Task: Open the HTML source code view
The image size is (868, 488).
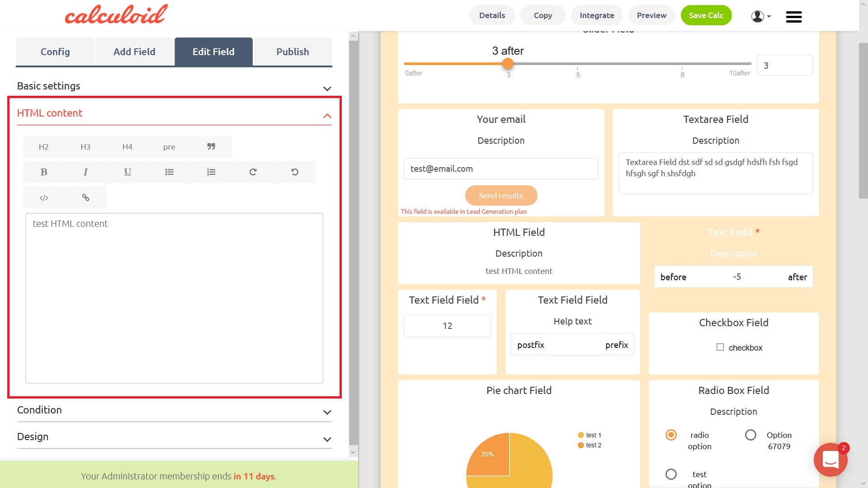Action: [44, 198]
